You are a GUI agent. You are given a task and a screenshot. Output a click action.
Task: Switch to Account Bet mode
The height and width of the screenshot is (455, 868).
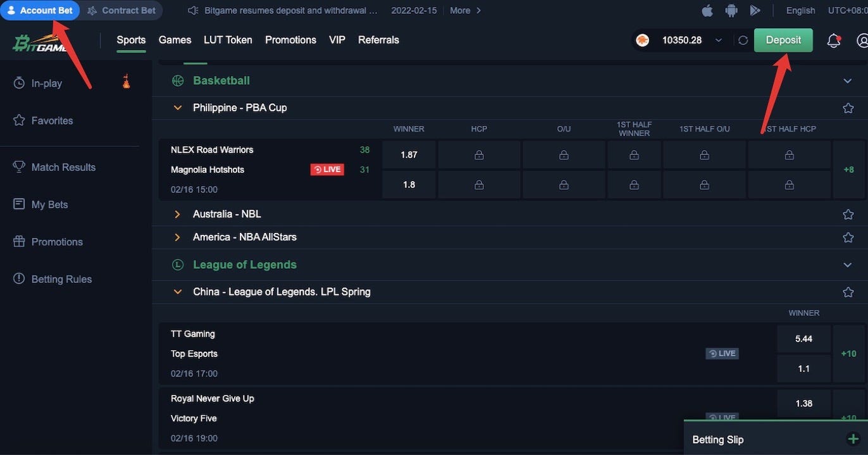[x=40, y=10]
